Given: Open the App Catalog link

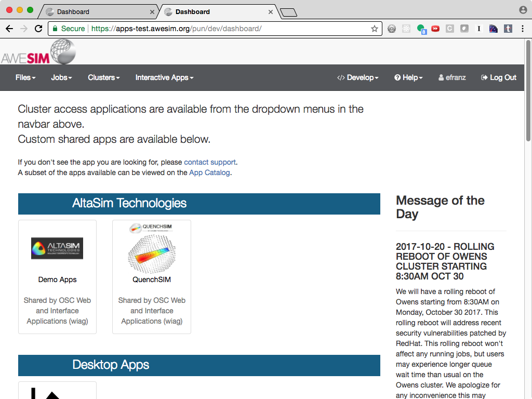Looking at the screenshot, I should click(209, 172).
